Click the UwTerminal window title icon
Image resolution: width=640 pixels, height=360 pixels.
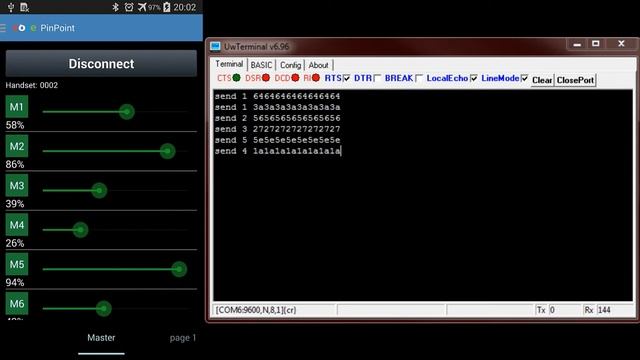tap(215, 47)
